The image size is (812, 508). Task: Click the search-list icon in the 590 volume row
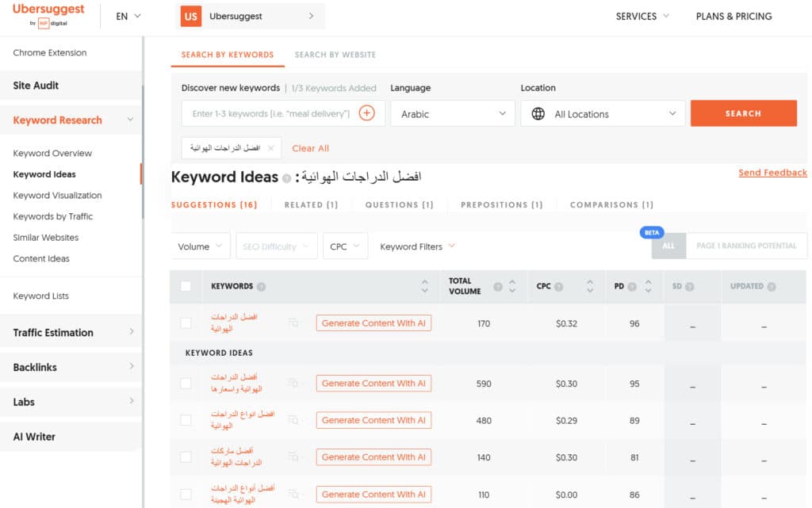click(293, 384)
